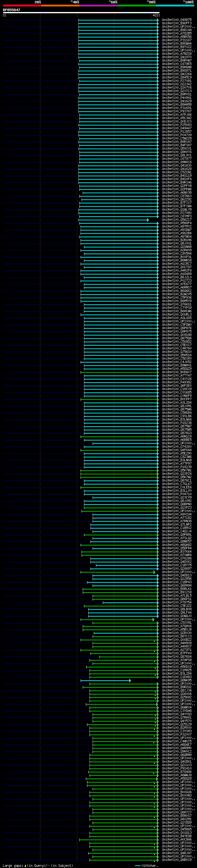
Task: Select label UniRef100_B9WH01
Action: pos(176,365)
